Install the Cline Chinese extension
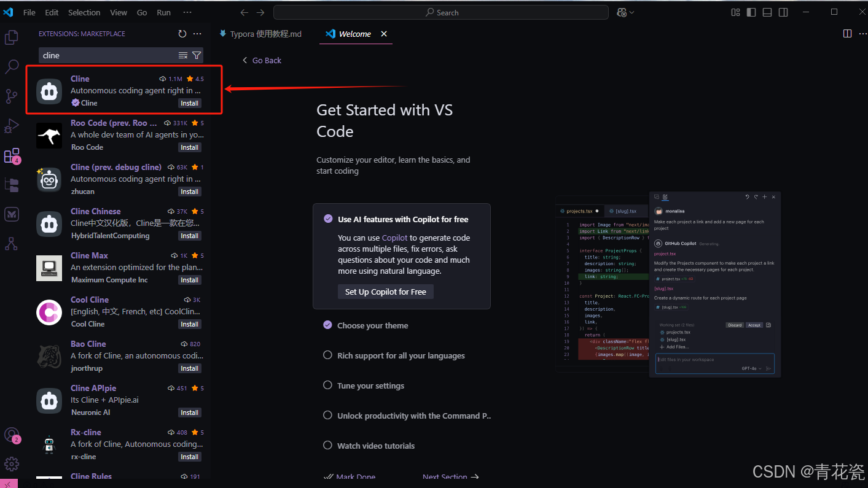 (190, 236)
